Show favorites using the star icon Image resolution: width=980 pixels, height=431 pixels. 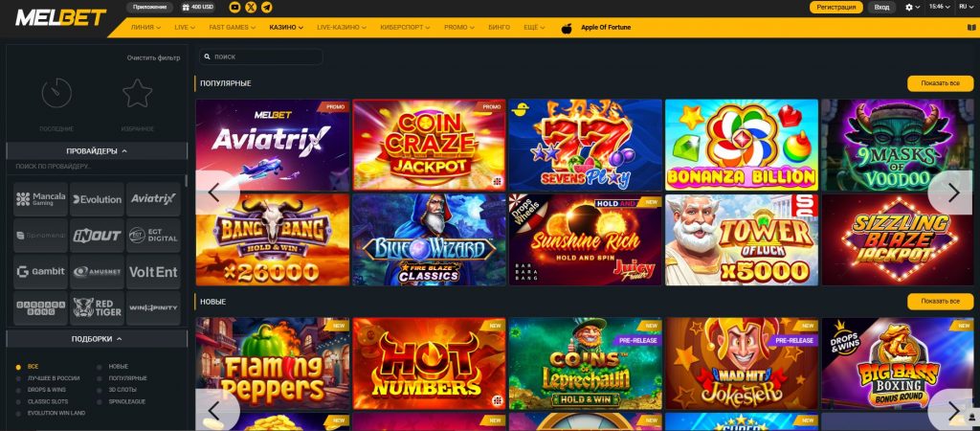138,93
